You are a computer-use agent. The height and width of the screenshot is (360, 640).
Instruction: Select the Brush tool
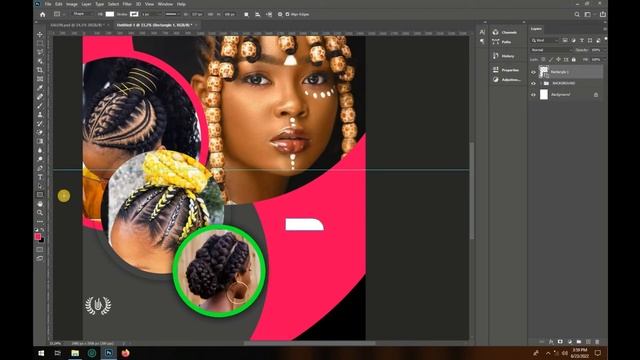pos(40,106)
